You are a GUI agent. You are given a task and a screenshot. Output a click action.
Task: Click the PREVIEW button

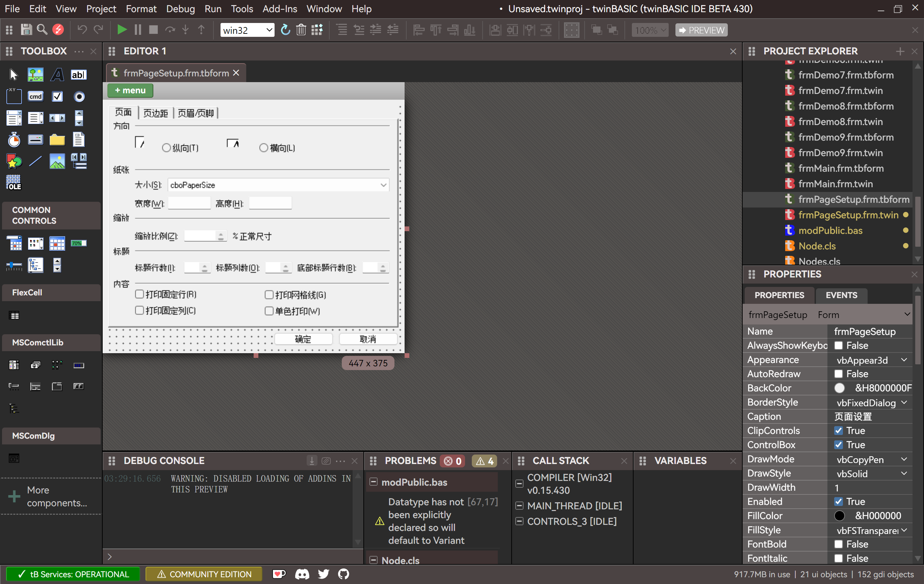(x=701, y=30)
